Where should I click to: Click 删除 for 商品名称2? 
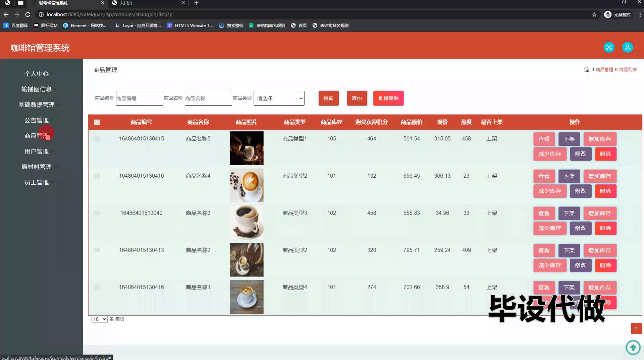click(605, 265)
